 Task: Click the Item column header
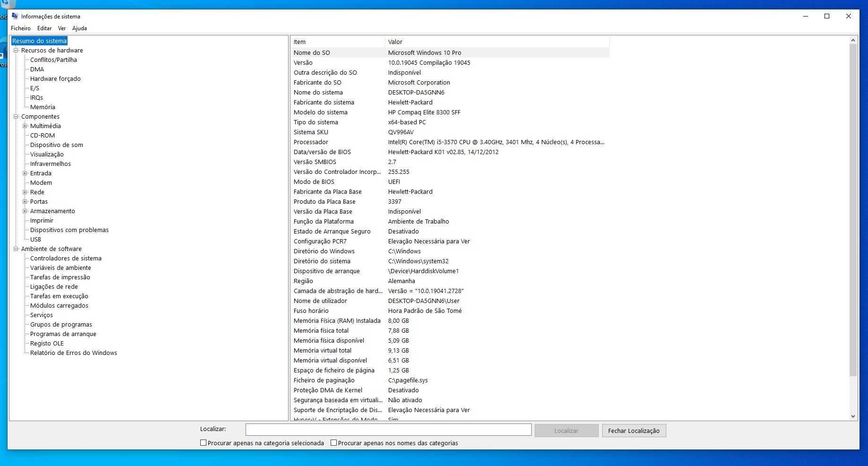338,42
